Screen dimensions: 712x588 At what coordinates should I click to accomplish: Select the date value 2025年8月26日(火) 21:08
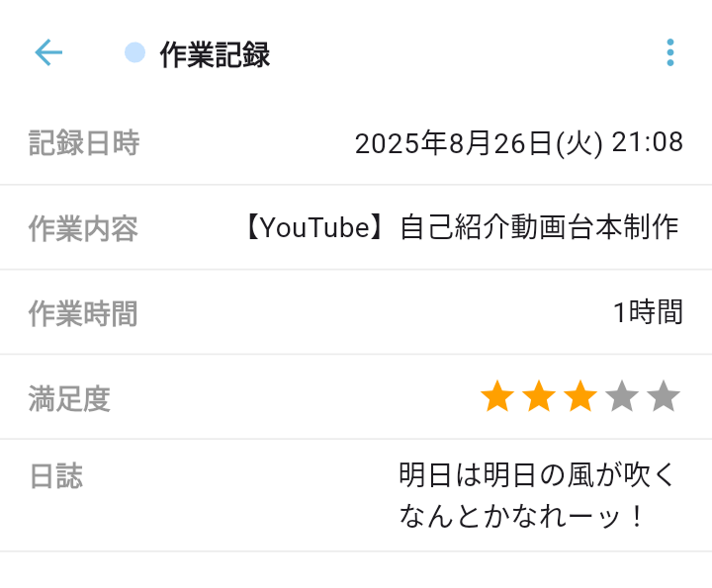518,143
